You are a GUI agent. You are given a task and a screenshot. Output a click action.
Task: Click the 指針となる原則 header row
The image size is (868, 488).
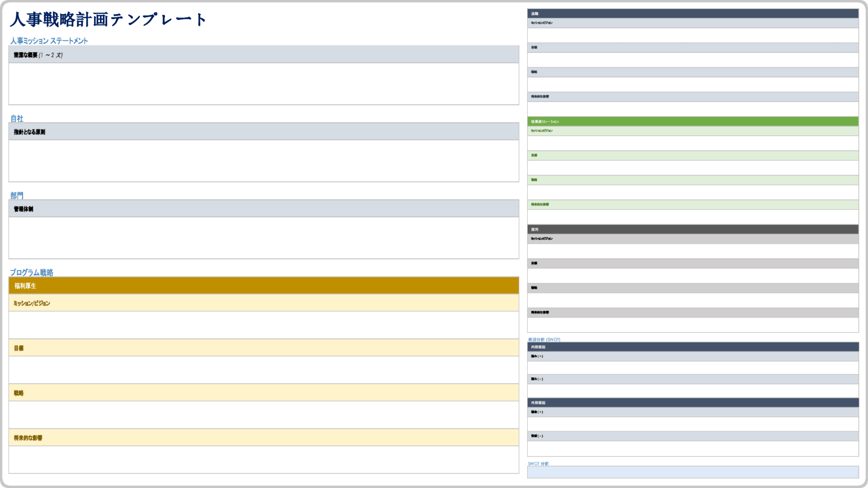[264, 131]
